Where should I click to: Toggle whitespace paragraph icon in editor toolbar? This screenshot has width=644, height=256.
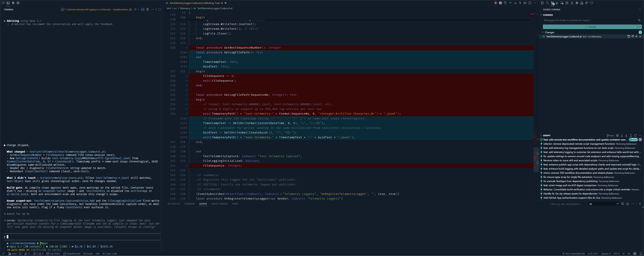pos(520,3)
